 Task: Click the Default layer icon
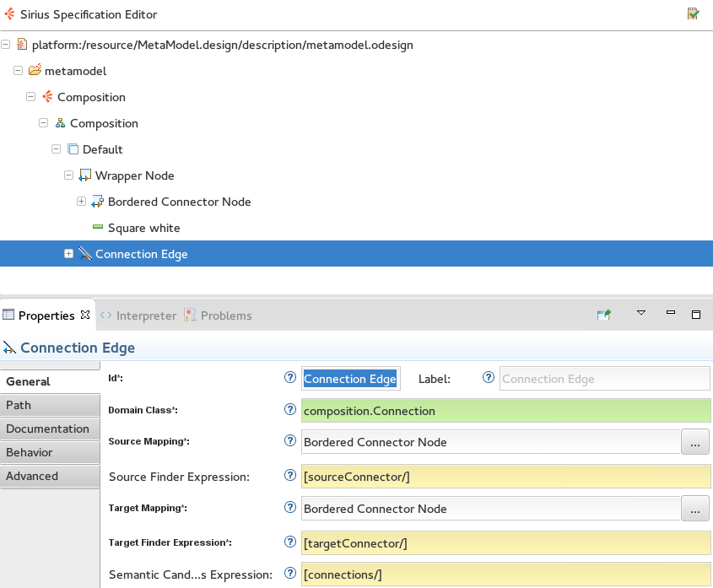73,148
